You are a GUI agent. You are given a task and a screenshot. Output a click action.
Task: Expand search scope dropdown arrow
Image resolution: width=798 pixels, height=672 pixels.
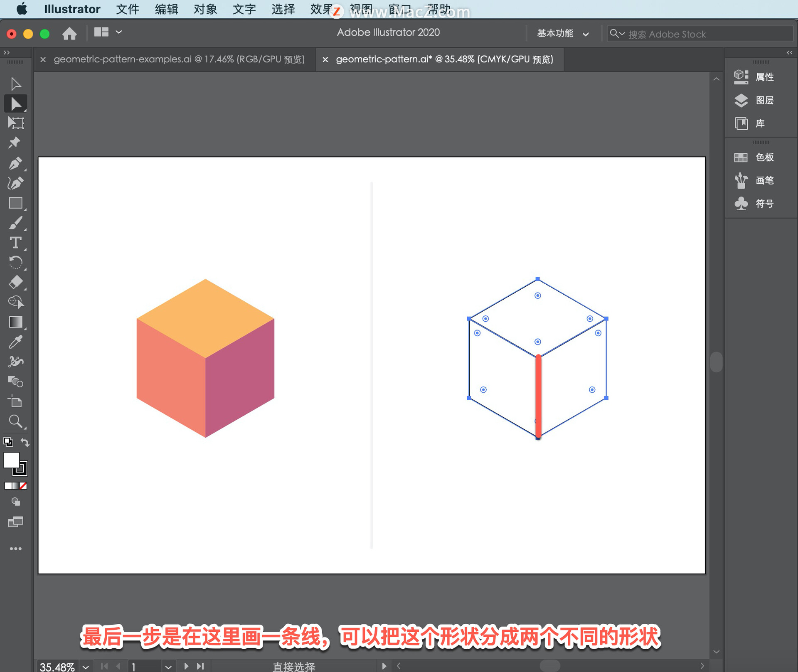[622, 34]
